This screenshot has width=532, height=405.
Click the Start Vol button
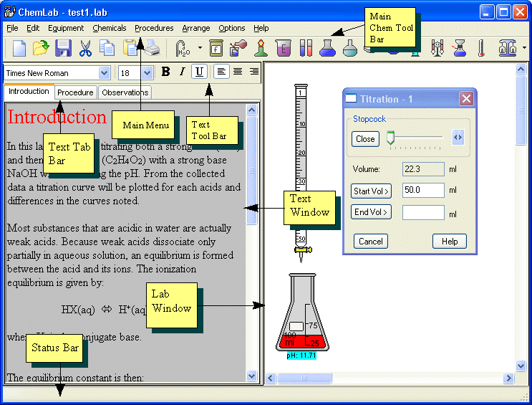coord(371,191)
